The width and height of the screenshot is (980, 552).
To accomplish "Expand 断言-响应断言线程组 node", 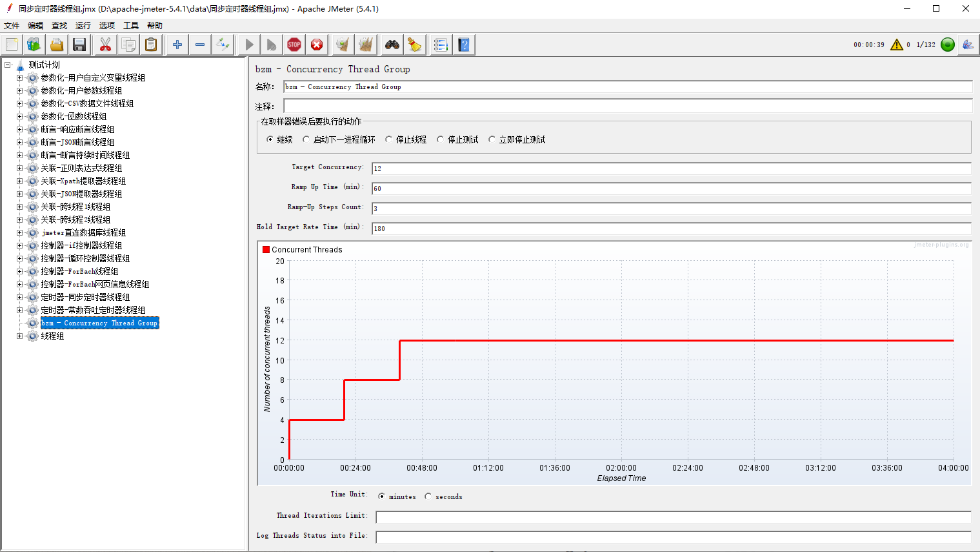I will [20, 129].
